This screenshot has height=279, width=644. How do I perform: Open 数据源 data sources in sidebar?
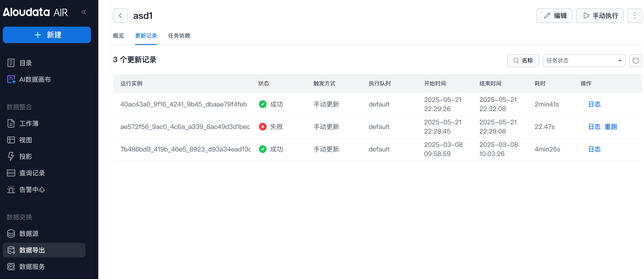point(29,234)
